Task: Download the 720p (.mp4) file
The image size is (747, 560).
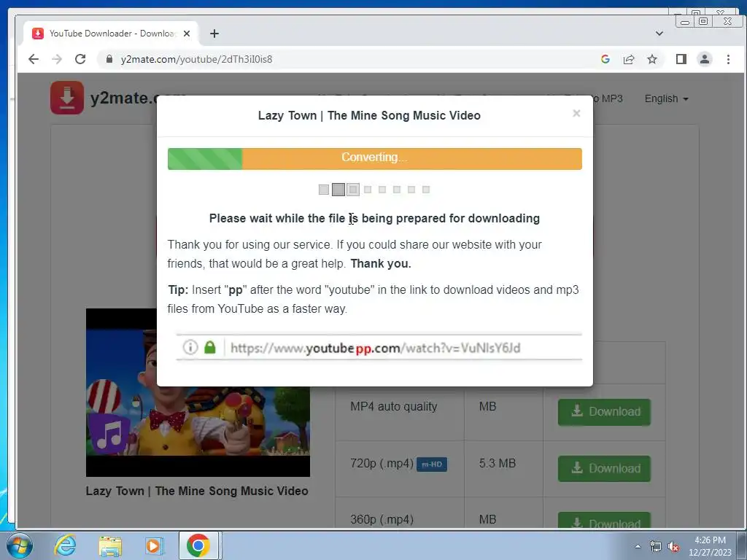Action: 604,469
